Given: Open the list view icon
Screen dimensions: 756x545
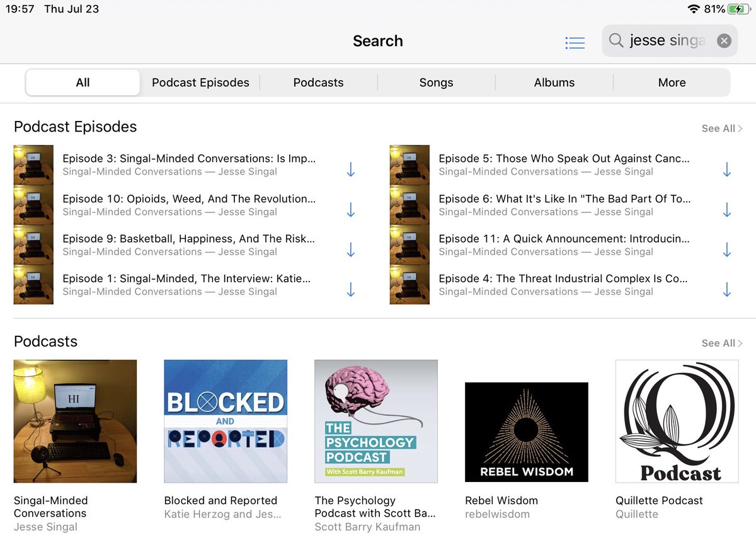Looking at the screenshot, I should 575,42.
